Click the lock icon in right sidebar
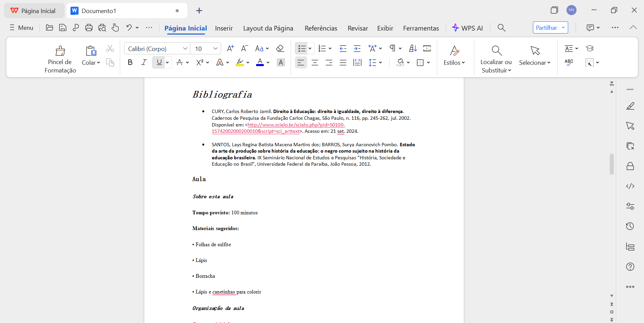 click(630, 166)
